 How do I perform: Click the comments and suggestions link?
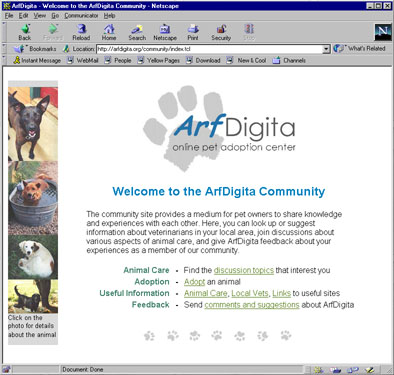pyautogui.click(x=252, y=305)
